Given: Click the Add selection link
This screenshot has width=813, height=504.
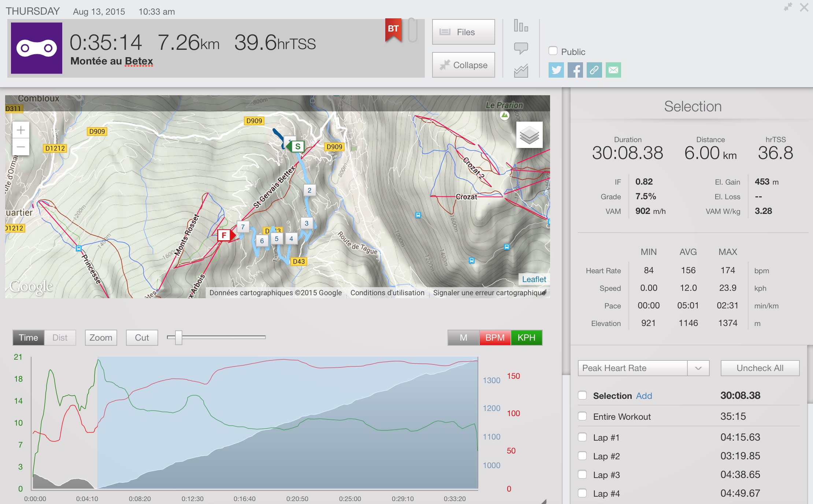Looking at the screenshot, I should click(644, 396).
